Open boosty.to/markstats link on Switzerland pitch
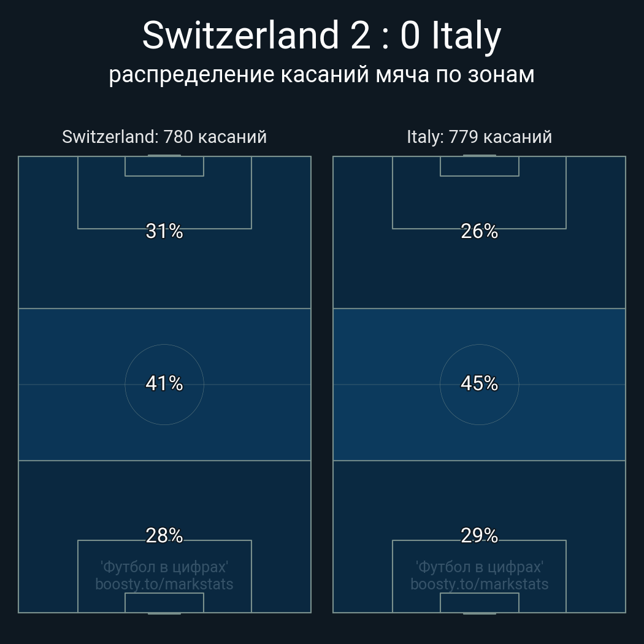The width and height of the screenshot is (644, 644). [164, 584]
